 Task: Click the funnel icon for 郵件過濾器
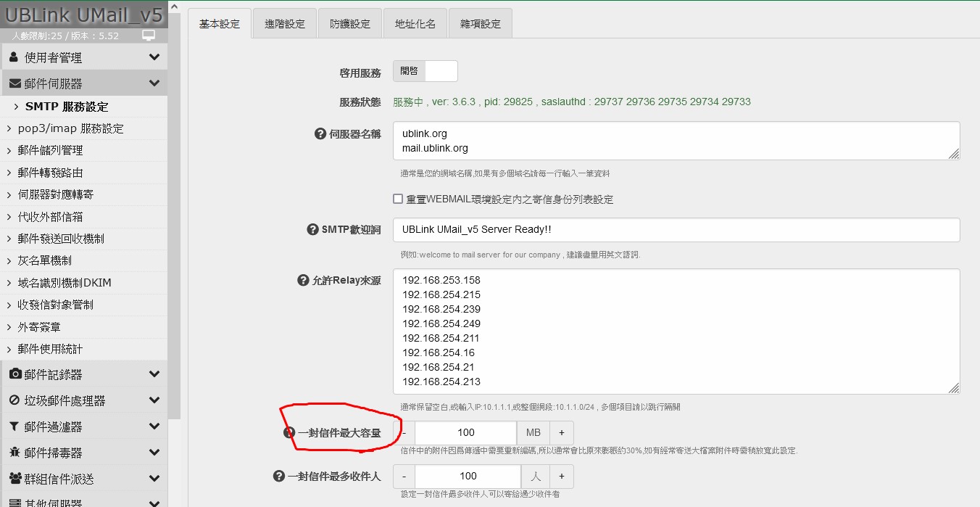[14, 426]
